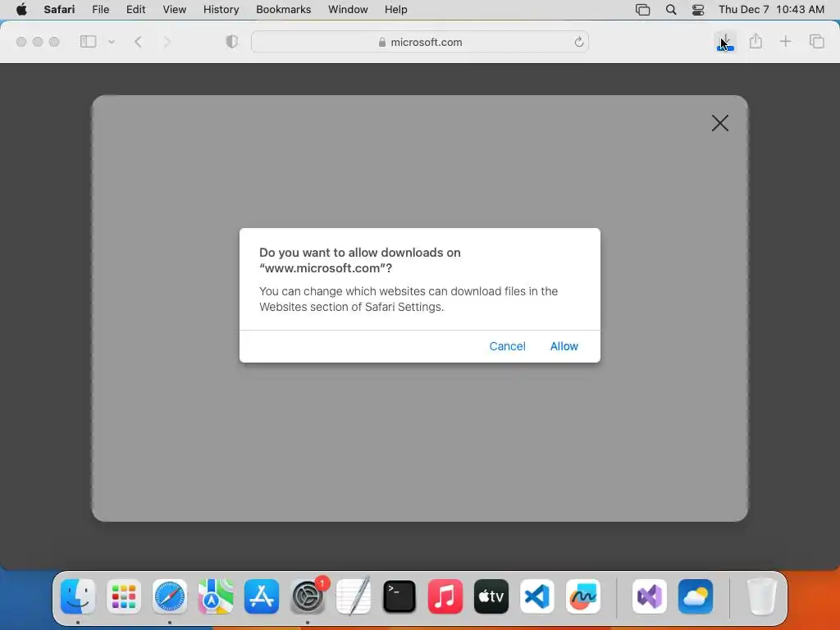The height and width of the screenshot is (630, 840).
Task: Go back with the back arrow
Action: click(138, 42)
